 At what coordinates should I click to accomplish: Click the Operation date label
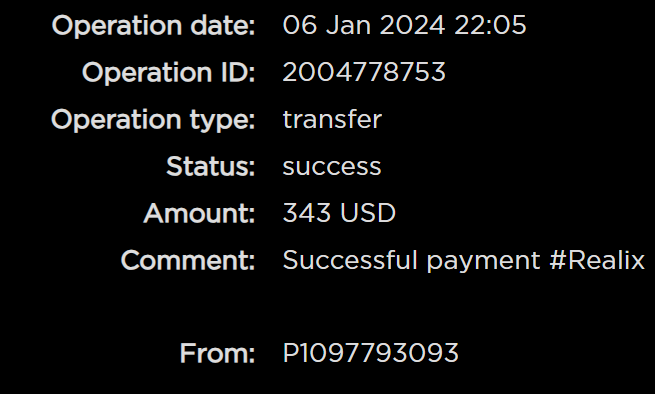click(153, 26)
